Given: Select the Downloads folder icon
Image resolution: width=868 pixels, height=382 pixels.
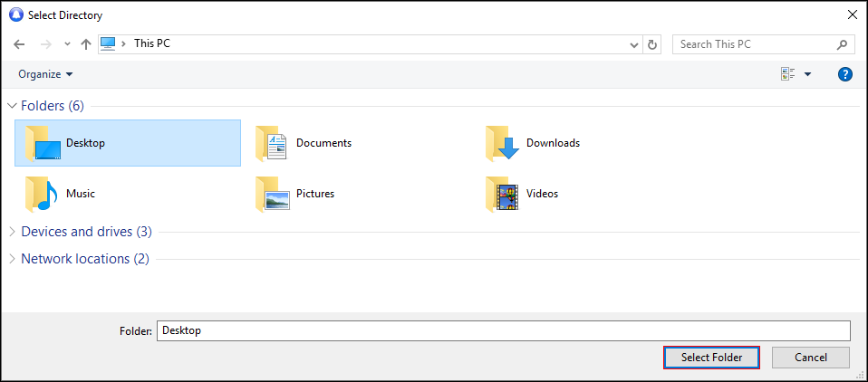Looking at the screenshot, I should pyautogui.click(x=503, y=143).
